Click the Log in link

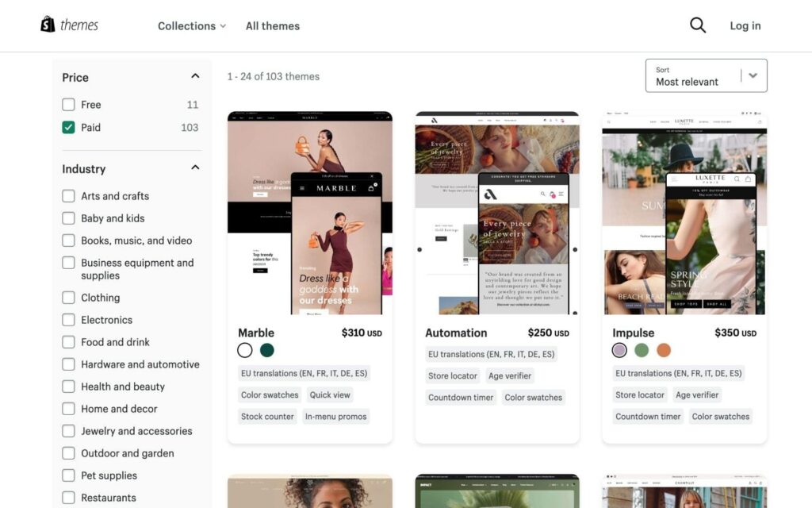tap(744, 25)
